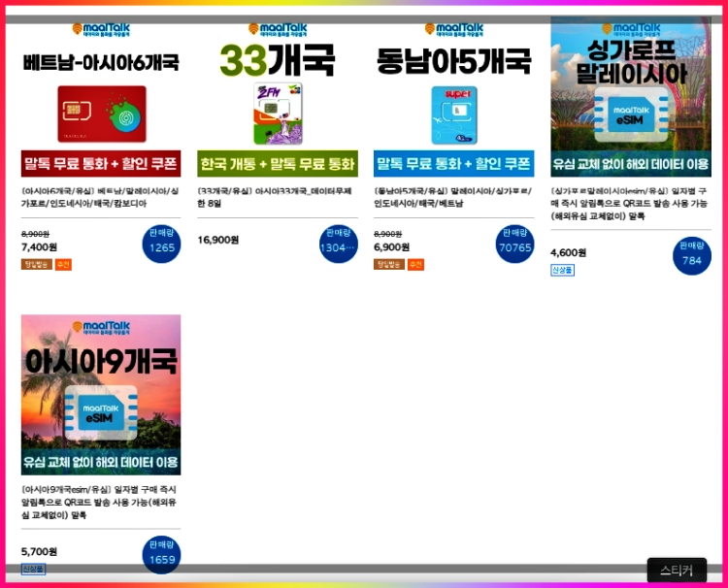Click the 16,900원 price
Viewport: 728px width, 588px height.
point(218,240)
